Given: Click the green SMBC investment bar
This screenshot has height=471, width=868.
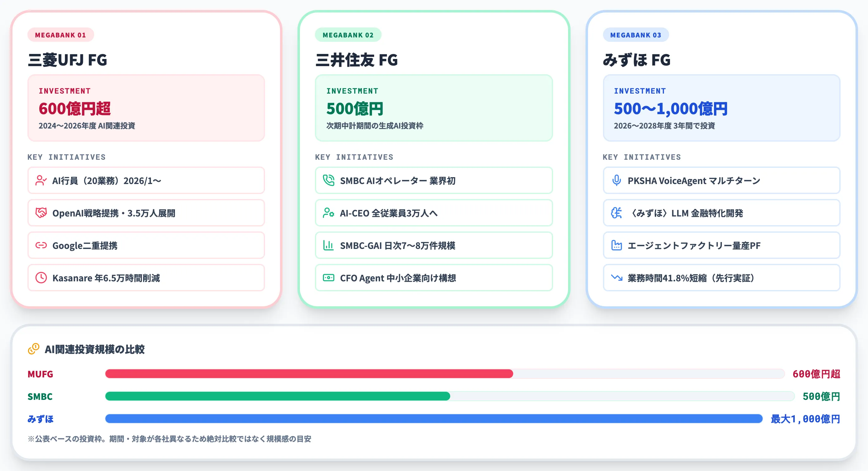Looking at the screenshot, I should (278, 396).
